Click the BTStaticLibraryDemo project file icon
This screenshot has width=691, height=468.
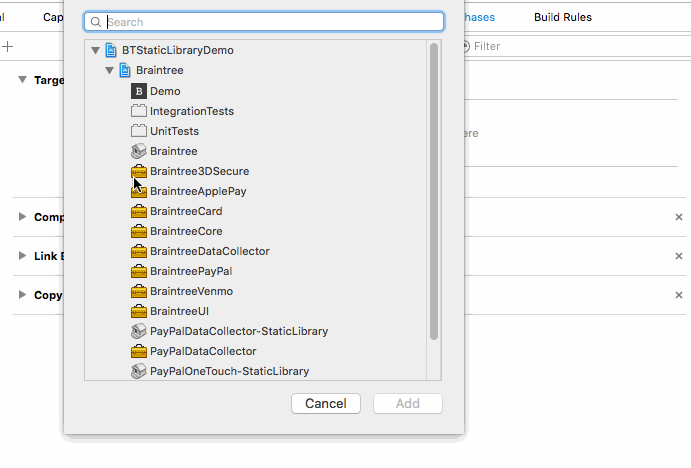pos(111,50)
